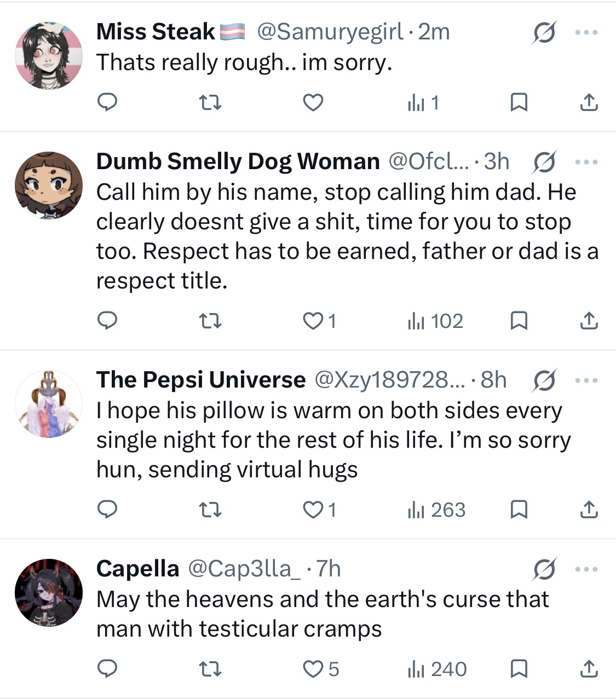Open The Pepsi Universe profile picture
The width and height of the screenshot is (616, 699).
click(x=49, y=404)
